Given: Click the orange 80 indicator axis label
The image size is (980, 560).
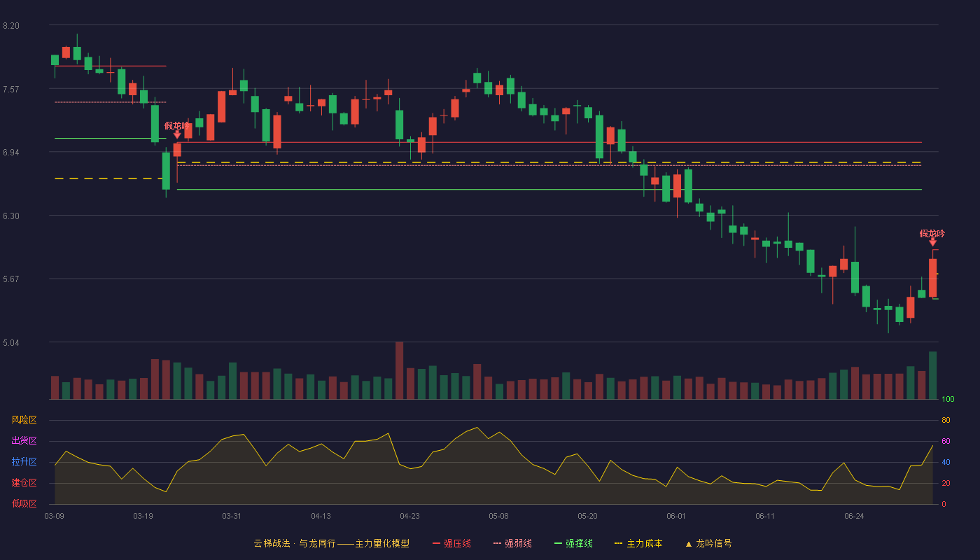Looking at the screenshot, I should [946, 420].
